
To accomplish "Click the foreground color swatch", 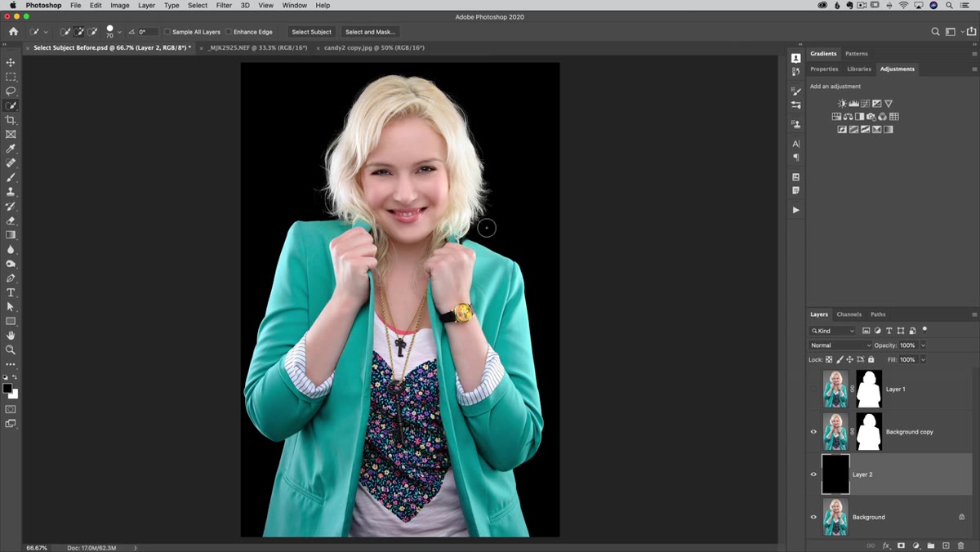I will [7, 388].
